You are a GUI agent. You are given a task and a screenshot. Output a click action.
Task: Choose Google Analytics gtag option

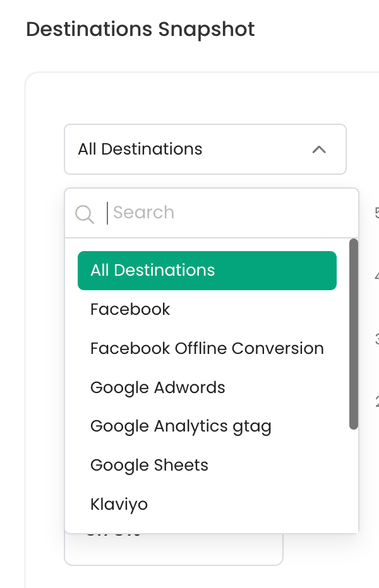click(x=181, y=426)
